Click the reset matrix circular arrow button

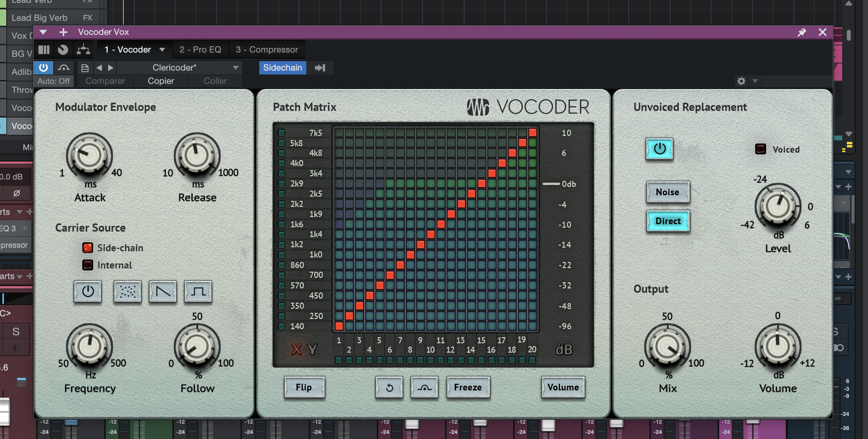click(389, 387)
